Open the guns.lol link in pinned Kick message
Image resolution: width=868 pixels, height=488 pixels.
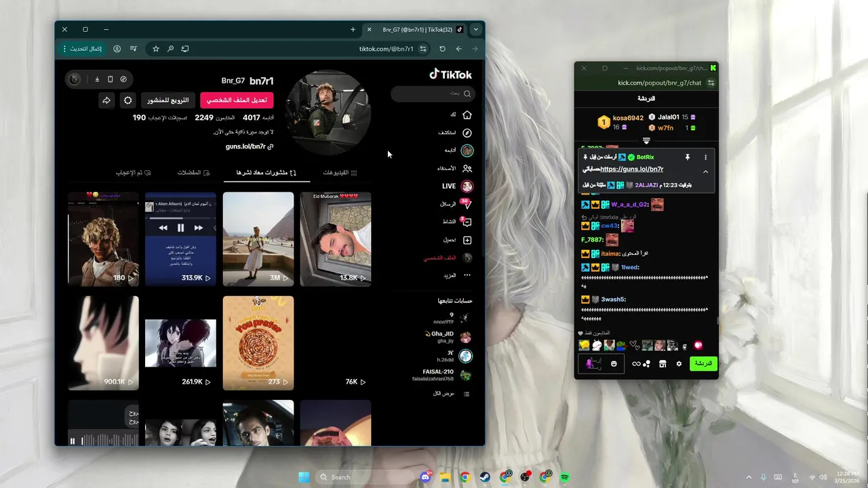632,169
